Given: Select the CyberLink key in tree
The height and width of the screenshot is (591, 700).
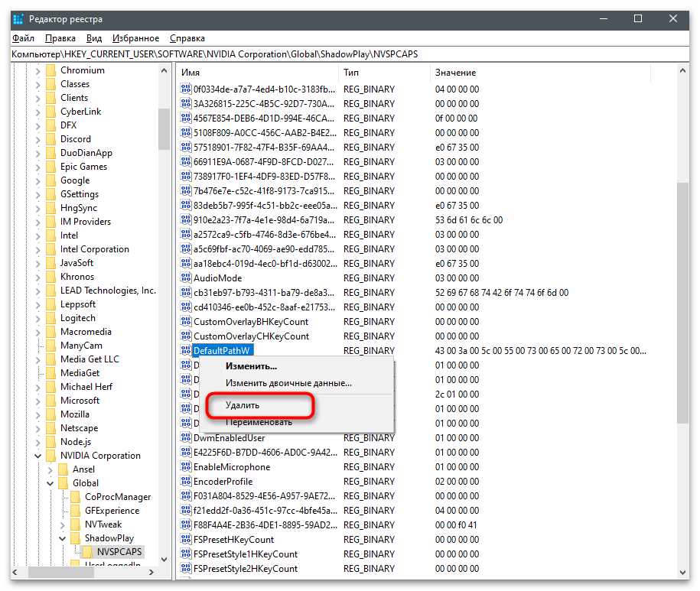Looking at the screenshot, I should coord(81,112).
